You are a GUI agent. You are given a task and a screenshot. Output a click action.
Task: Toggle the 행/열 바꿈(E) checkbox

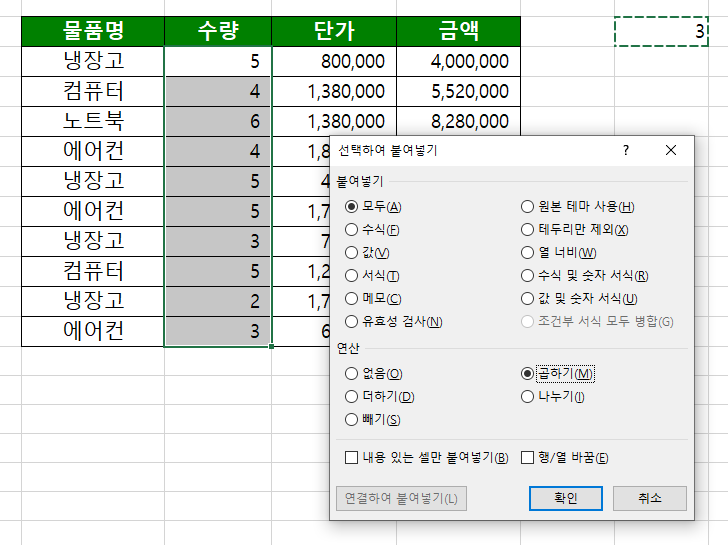coord(527,458)
